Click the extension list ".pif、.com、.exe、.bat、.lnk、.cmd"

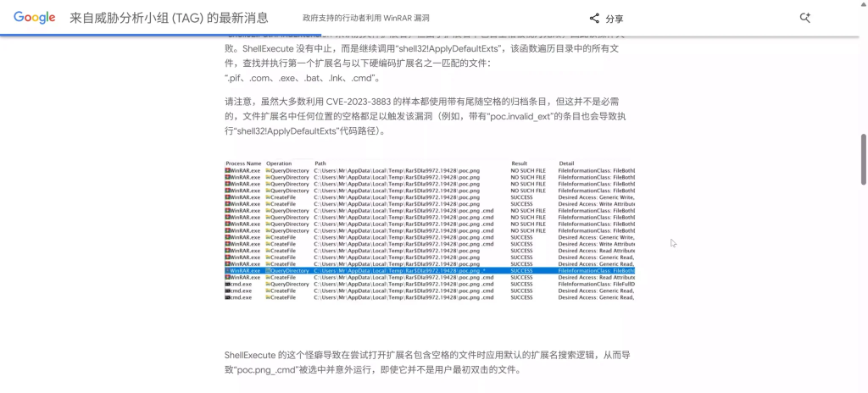(x=303, y=78)
